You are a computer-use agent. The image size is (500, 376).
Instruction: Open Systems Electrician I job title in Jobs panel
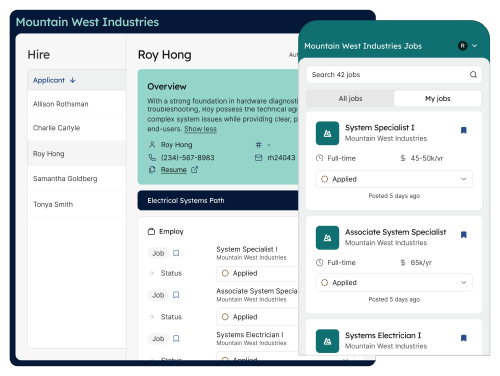pyautogui.click(x=383, y=335)
